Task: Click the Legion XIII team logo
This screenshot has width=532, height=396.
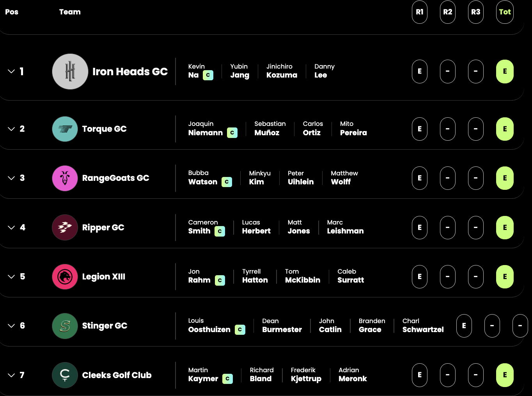Action: [65, 277]
